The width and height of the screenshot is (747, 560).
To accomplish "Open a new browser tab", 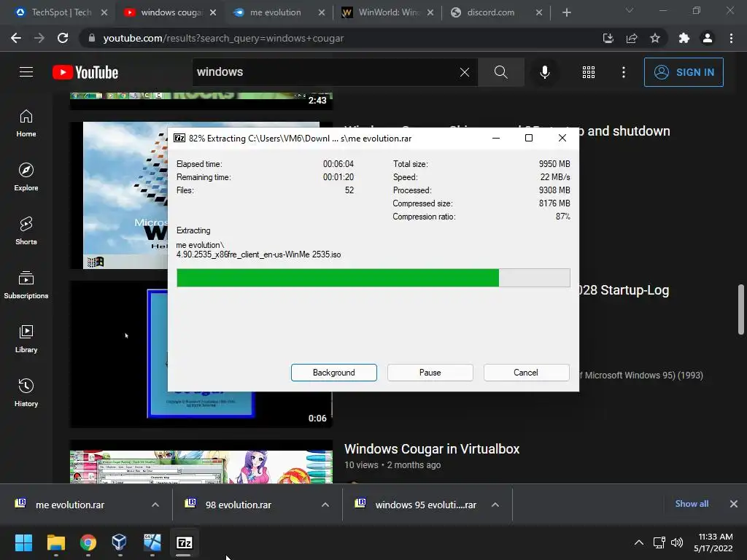I will [566, 12].
